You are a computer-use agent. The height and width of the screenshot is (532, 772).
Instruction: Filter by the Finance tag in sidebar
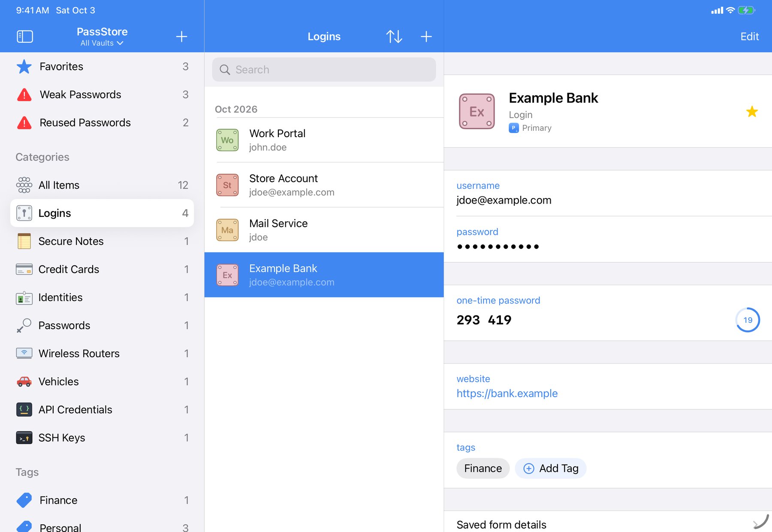point(102,500)
